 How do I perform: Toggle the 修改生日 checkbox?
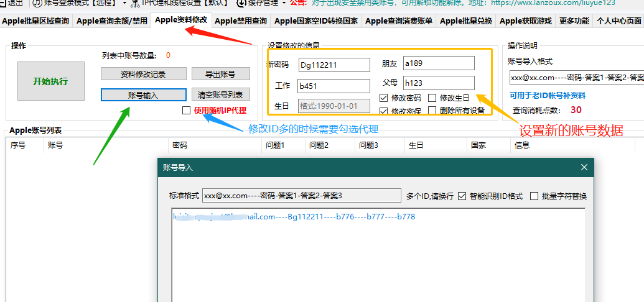pyautogui.click(x=432, y=98)
